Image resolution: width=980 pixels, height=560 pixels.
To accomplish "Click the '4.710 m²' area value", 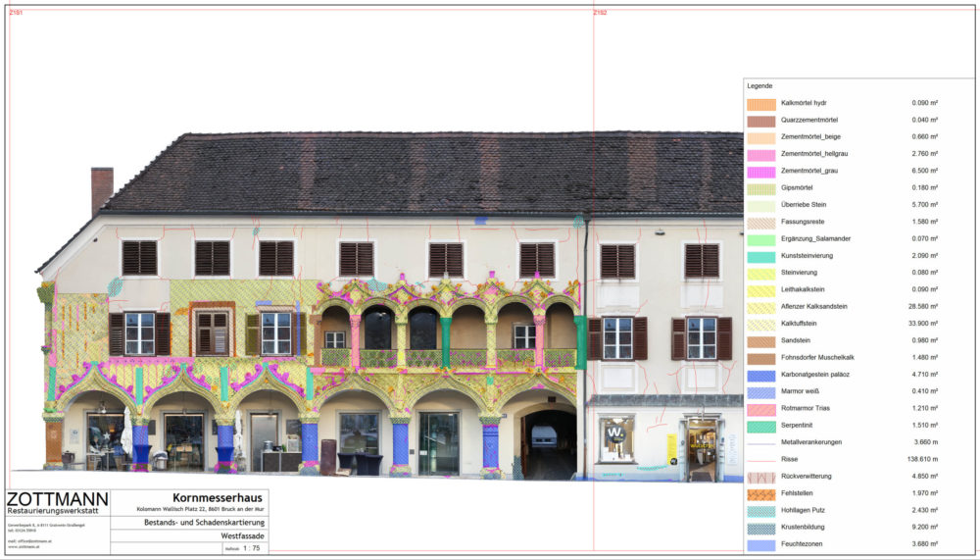I will point(925,375).
